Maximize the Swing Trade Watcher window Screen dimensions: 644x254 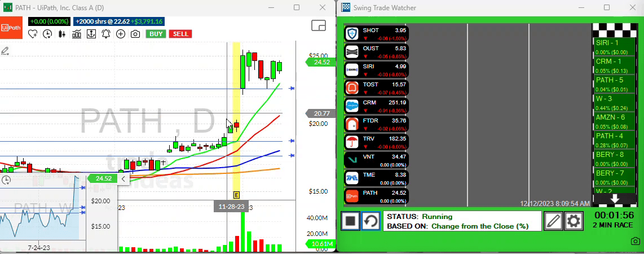[x=607, y=7]
